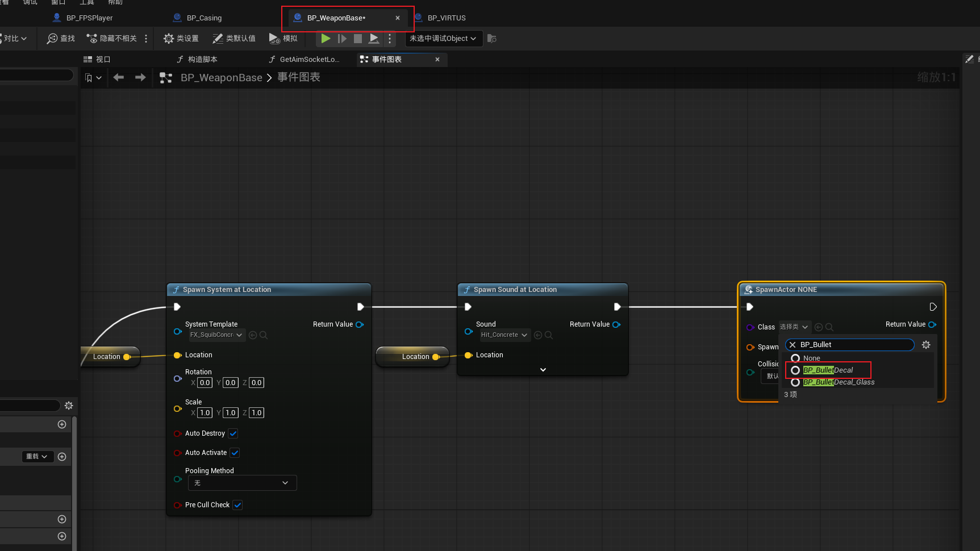Click the eject button in play controls
The width and height of the screenshot is (980, 551).
tap(374, 39)
